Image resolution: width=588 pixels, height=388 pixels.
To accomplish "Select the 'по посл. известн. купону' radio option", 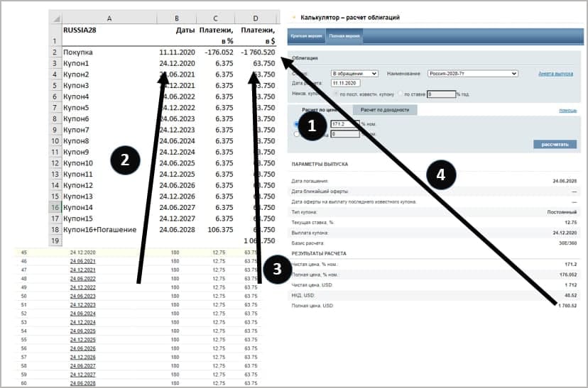I will point(336,94).
